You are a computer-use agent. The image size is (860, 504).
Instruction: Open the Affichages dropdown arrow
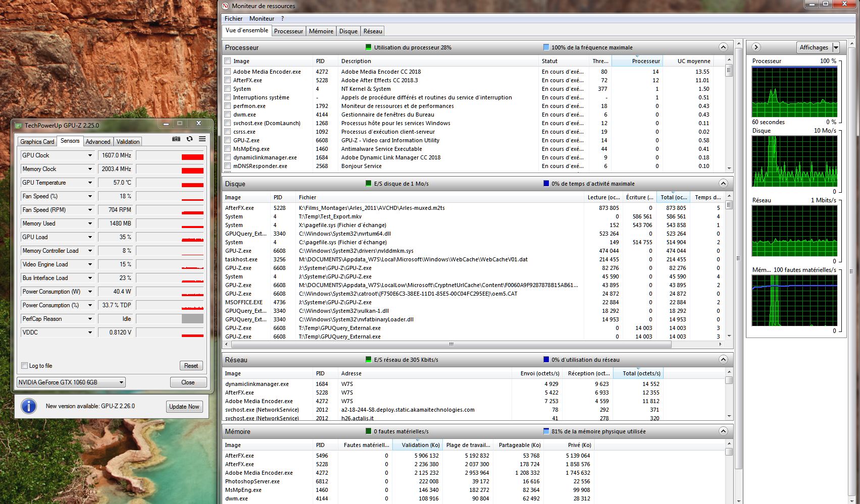836,47
